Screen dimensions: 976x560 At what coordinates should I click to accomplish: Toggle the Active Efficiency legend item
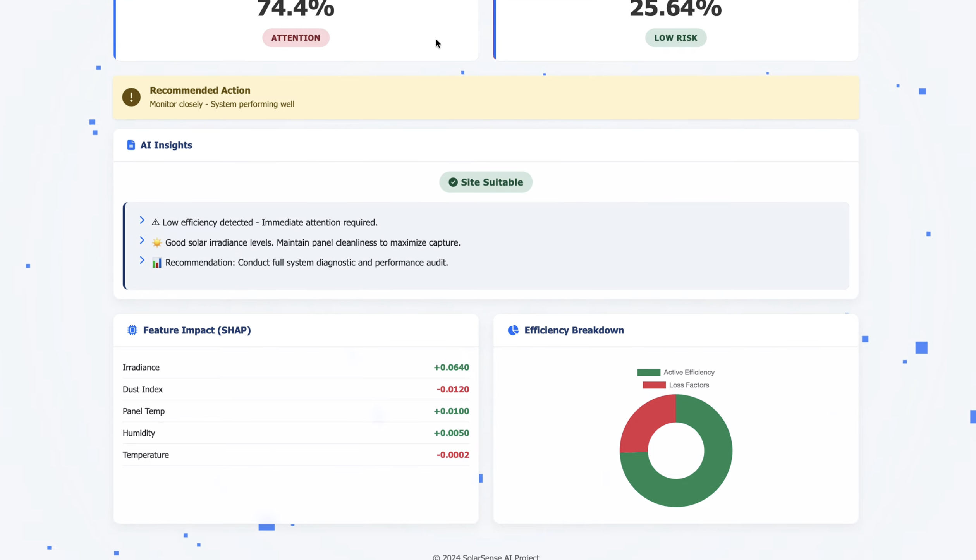675,372
